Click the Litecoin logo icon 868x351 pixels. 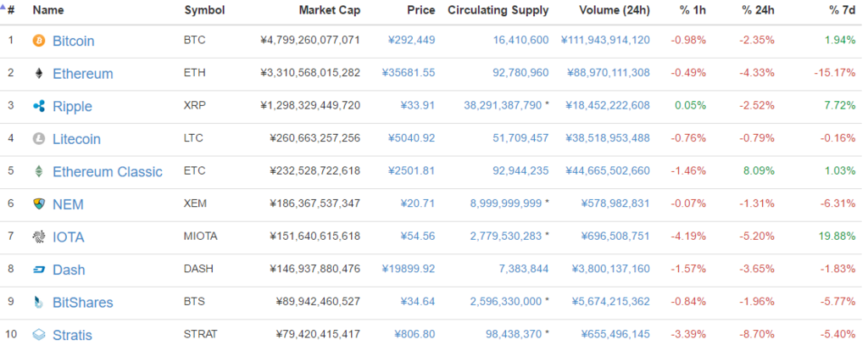tap(39, 138)
